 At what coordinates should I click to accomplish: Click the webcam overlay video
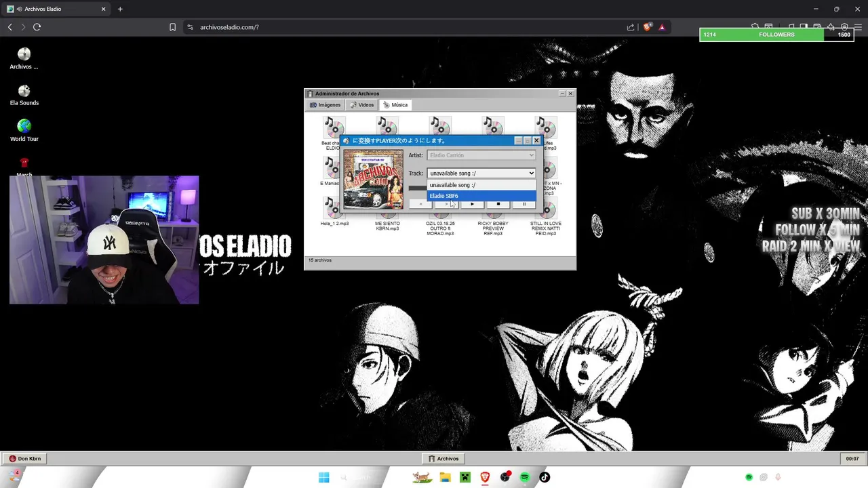click(104, 240)
